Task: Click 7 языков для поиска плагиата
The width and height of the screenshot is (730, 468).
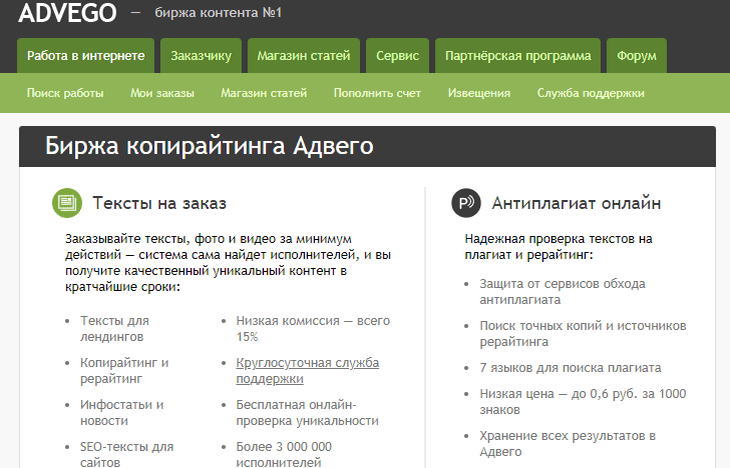Action: point(570,368)
